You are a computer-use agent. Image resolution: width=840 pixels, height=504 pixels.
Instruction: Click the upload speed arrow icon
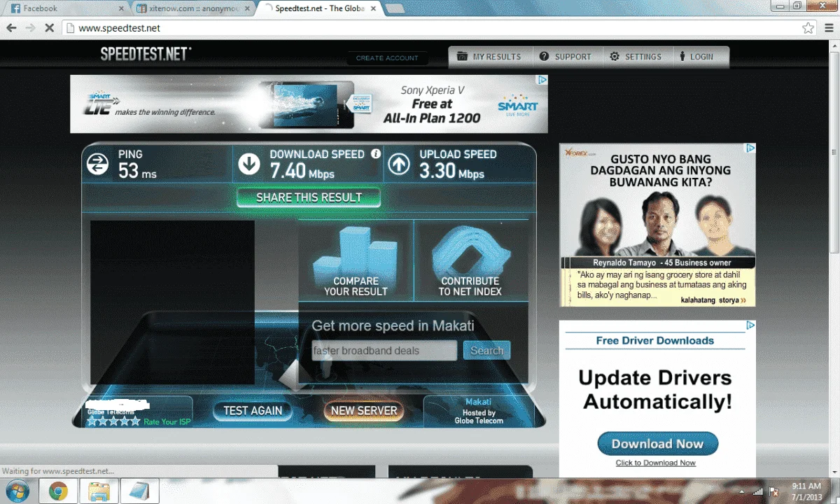(399, 164)
